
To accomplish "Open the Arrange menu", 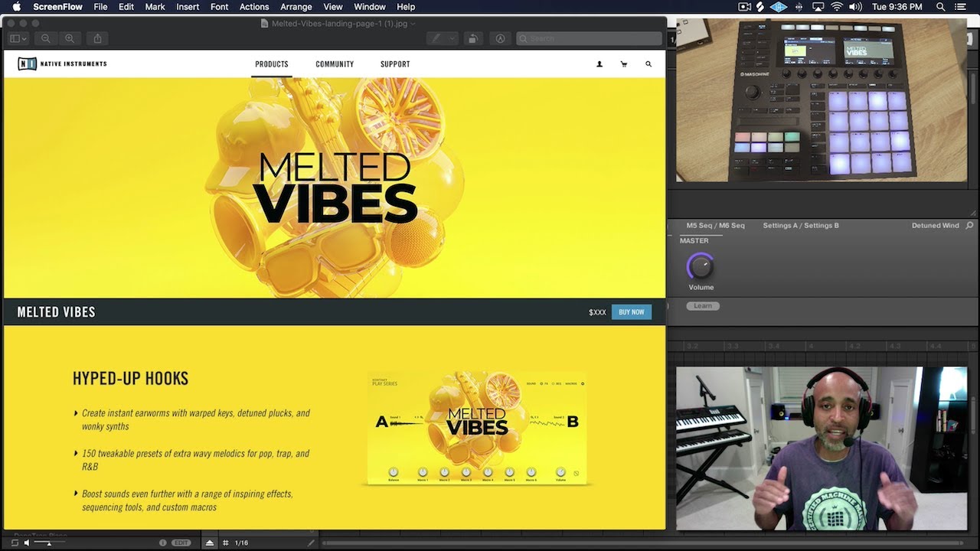I will (296, 7).
